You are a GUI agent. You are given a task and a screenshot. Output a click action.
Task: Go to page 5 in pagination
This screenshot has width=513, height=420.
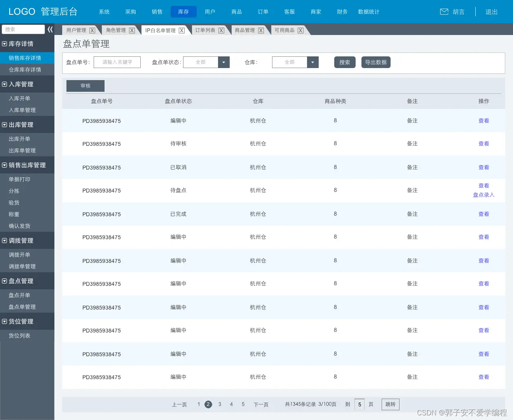coord(243,404)
